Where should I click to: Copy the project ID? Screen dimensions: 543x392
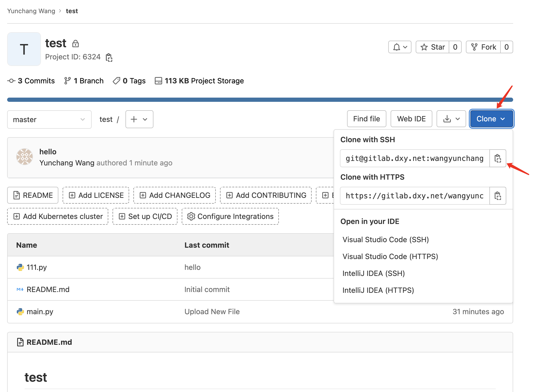click(109, 57)
